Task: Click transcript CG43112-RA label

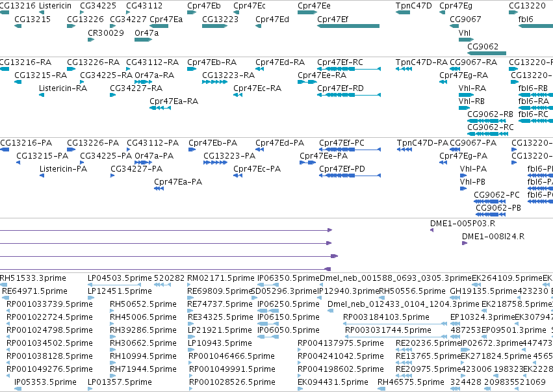Action: tap(152, 62)
